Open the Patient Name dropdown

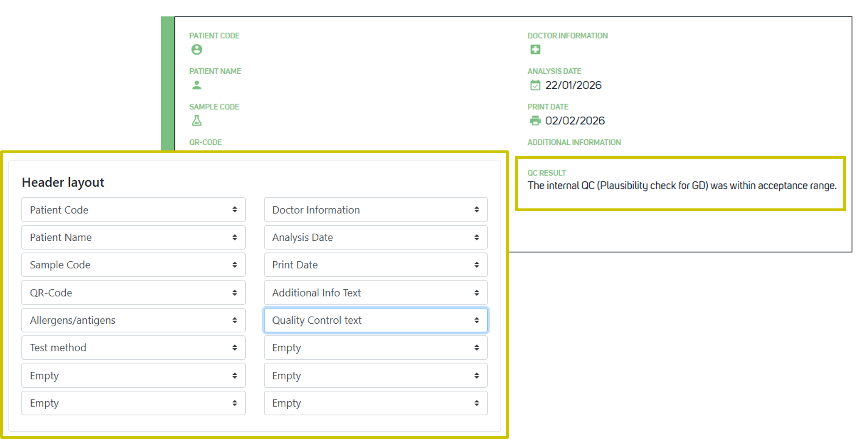click(133, 237)
